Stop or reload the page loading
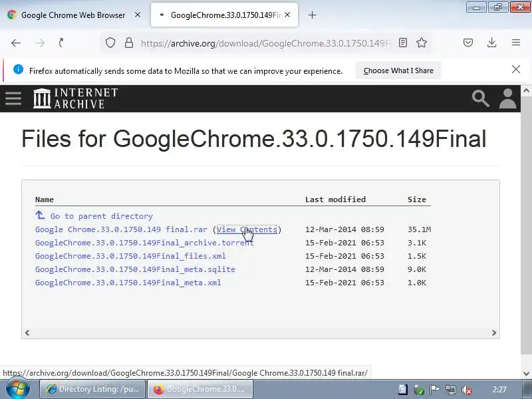Image resolution: width=532 pixels, height=399 pixels. click(x=61, y=43)
